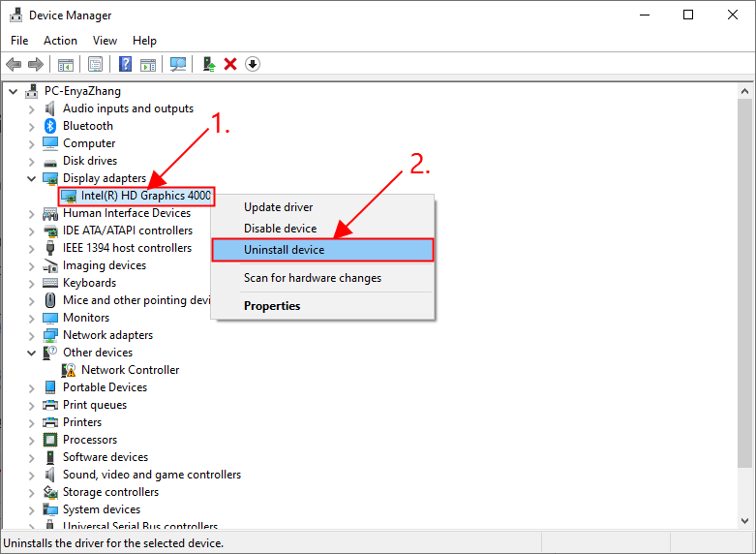Expand the Bluetooth category chevron
This screenshot has height=554, width=756.
pyautogui.click(x=31, y=127)
